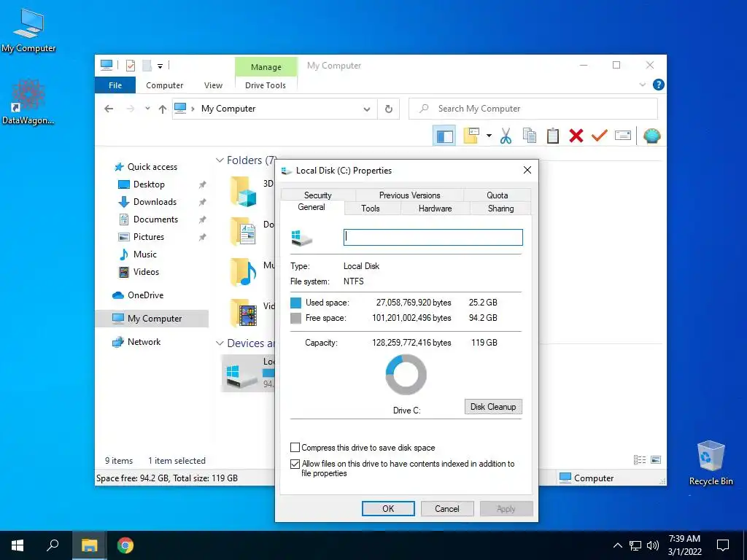
Task: Select Downloads in Quick access
Action: [x=155, y=202]
